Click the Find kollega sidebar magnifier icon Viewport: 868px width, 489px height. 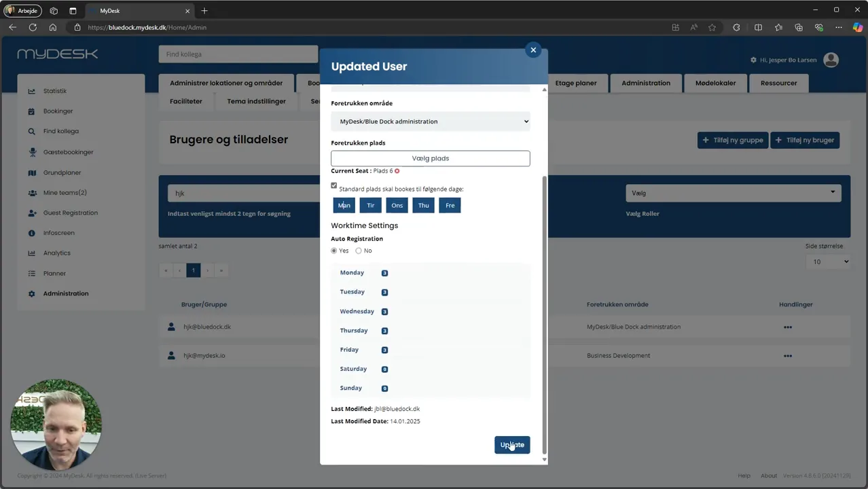click(31, 132)
